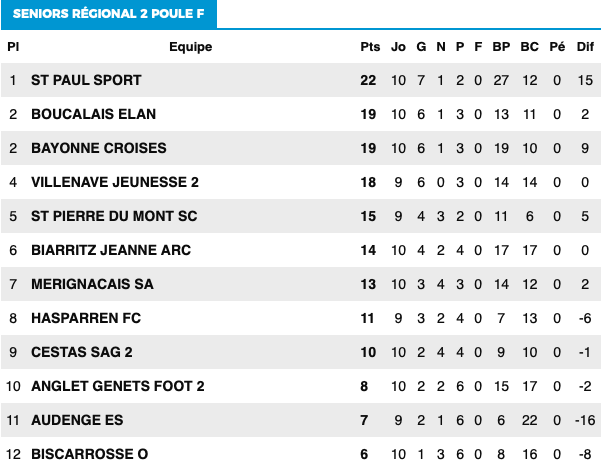Screen dimensions: 601x471
Task: Open CESTAS SAG 2 team entry
Action: click(x=82, y=352)
